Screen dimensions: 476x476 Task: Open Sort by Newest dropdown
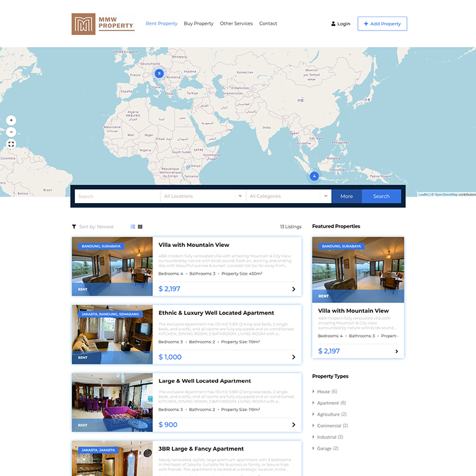(x=96, y=227)
